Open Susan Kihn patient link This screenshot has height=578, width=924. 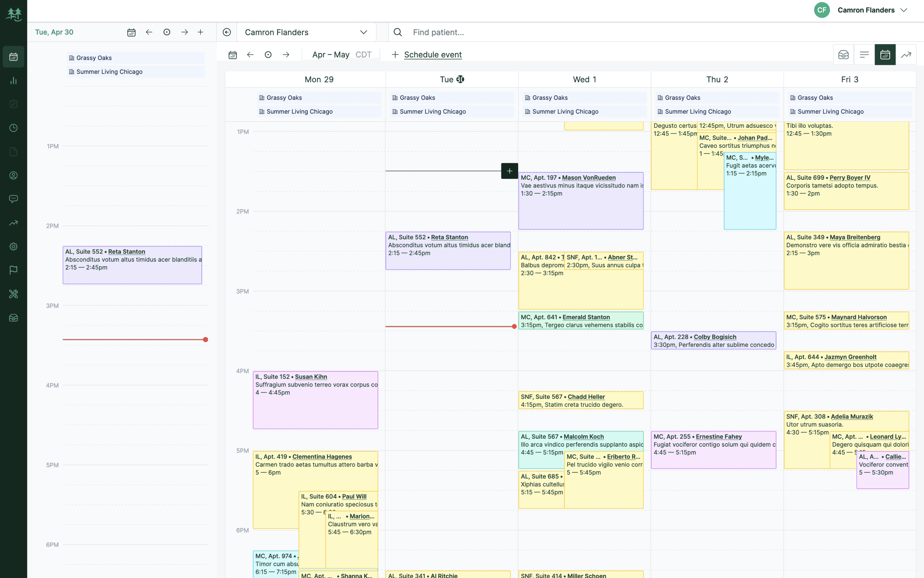pos(311,377)
